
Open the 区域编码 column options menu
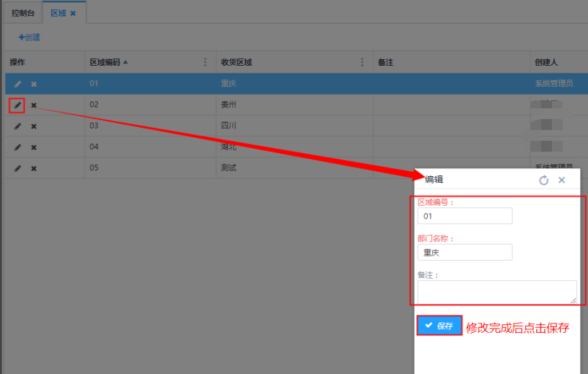(206, 62)
